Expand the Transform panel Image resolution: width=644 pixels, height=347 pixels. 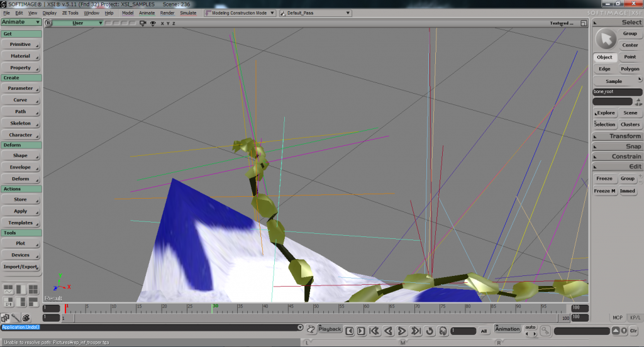tap(617, 136)
